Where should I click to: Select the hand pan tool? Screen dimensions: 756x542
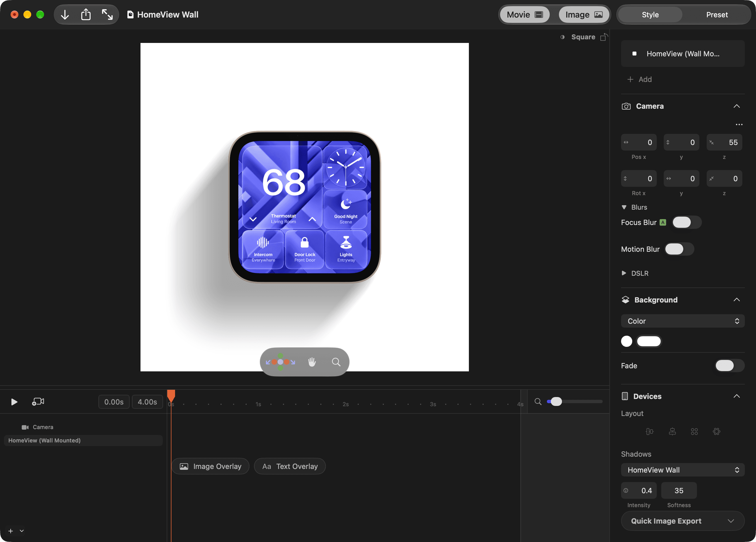tap(312, 362)
